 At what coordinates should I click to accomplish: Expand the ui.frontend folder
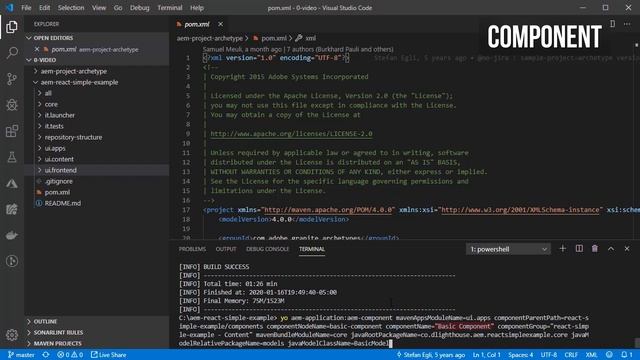point(40,170)
